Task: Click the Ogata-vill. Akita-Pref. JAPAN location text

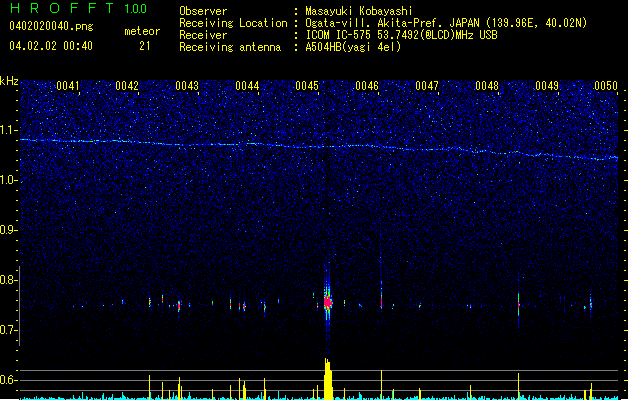Action: [x=446, y=23]
